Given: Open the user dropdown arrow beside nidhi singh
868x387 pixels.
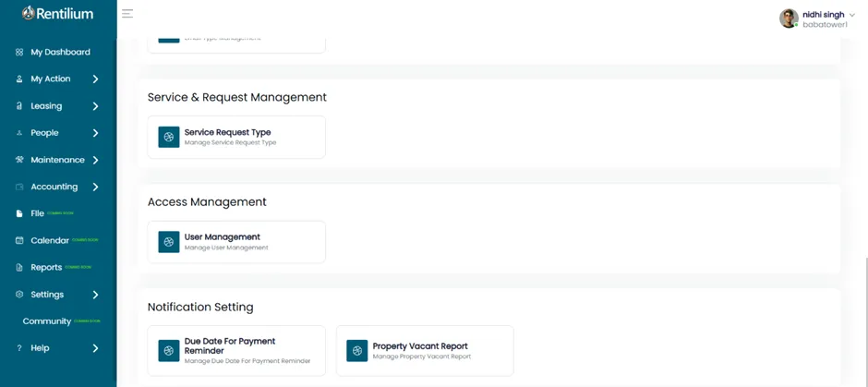Looking at the screenshot, I should tap(852, 16).
